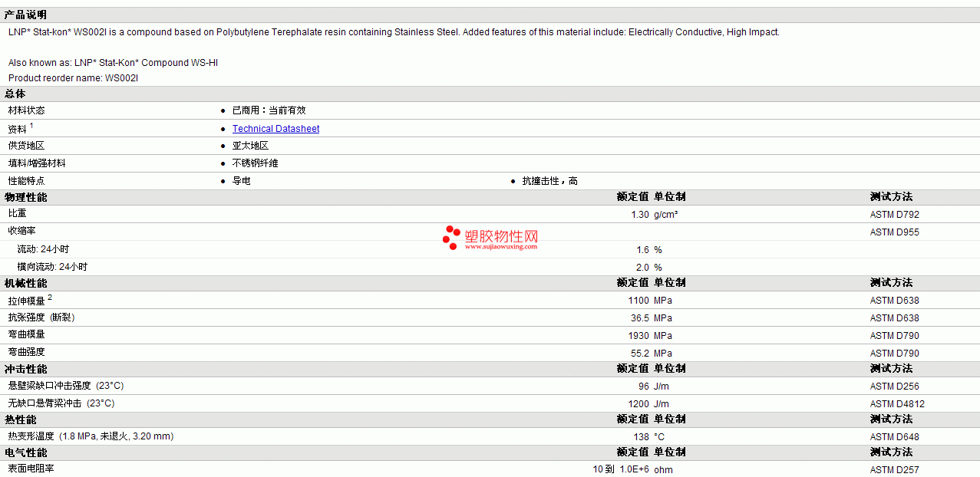Select the 材料状态 row label

pyautogui.click(x=27, y=110)
